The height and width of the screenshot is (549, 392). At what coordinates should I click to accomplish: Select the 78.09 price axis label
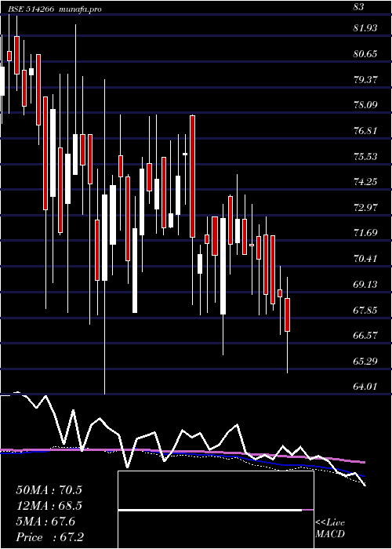pyautogui.click(x=366, y=105)
